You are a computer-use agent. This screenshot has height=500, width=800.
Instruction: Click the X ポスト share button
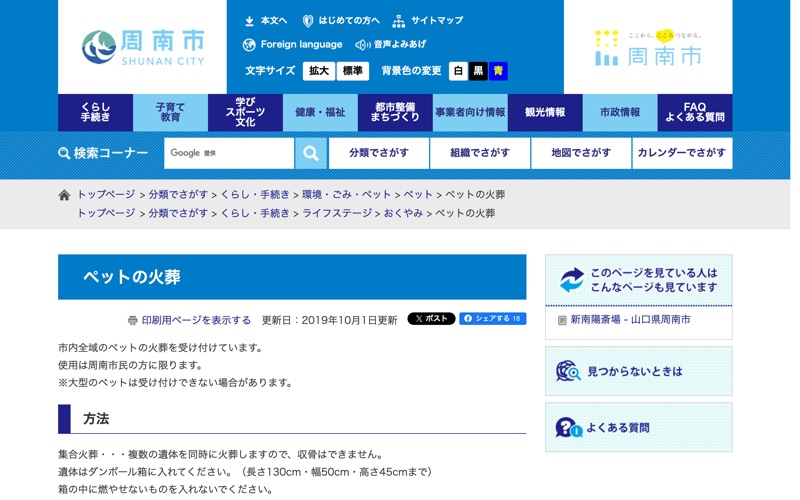coord(431,319)
